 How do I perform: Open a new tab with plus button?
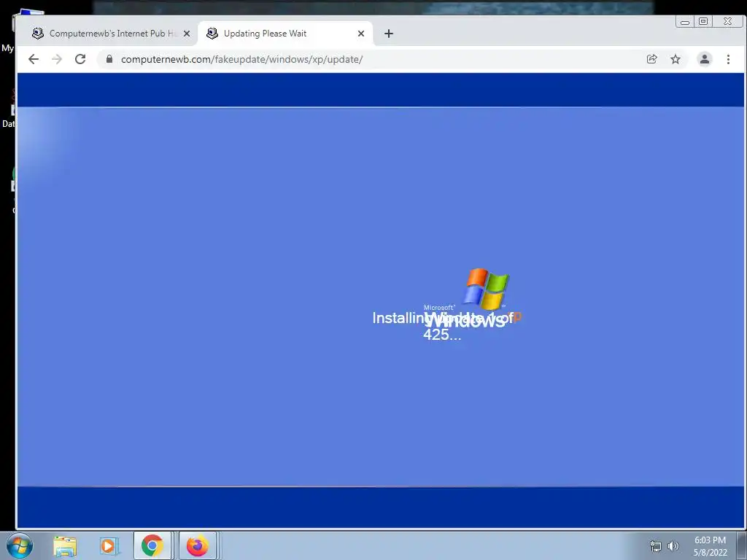point(389,34)
